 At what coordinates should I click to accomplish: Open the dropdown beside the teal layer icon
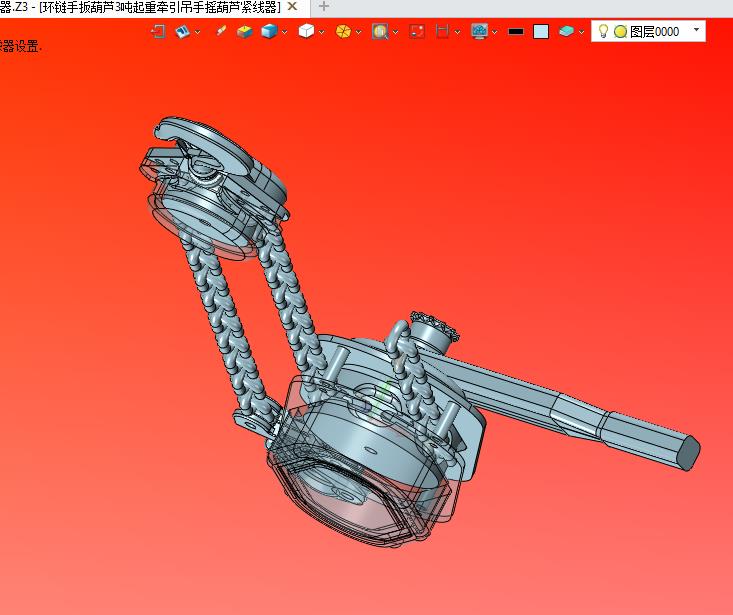pyautogui.click(x=582, y=32)
